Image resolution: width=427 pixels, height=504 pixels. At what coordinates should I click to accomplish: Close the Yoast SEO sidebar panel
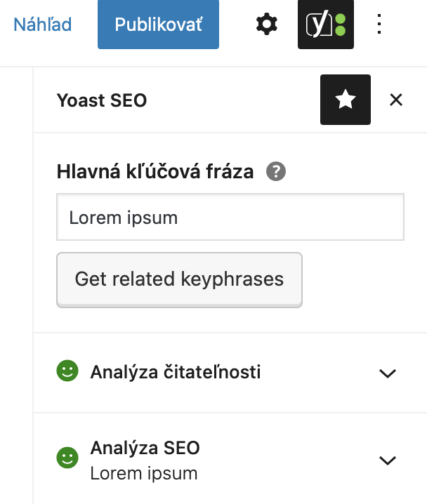tap(396, 100)
